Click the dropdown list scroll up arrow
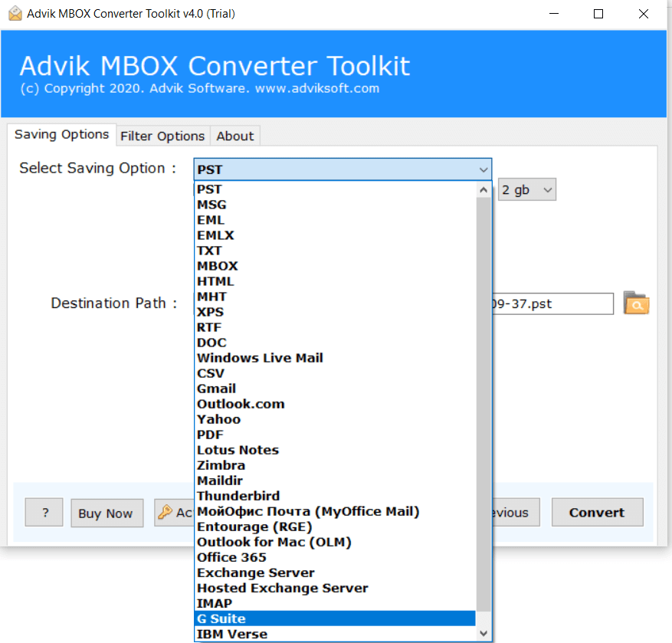Viewport: 672px width, 643px height. point(484,190)
